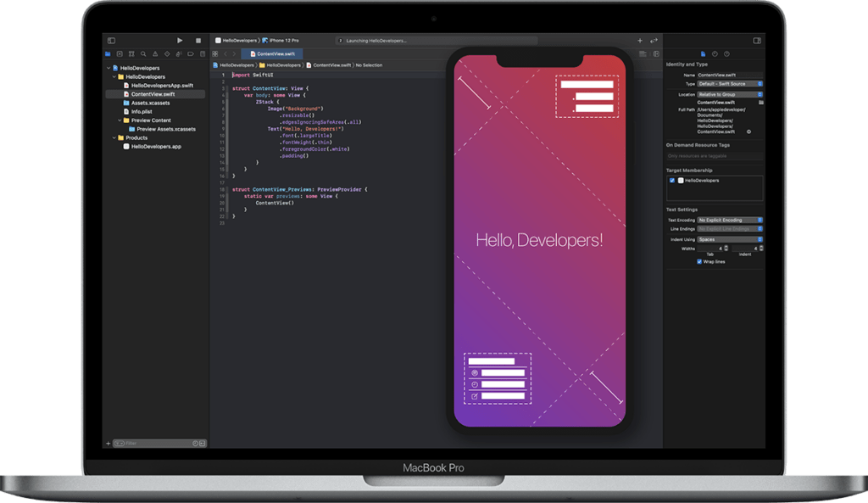Show the History inspector clock icon
Viewport: 868px width, 503px height.
coord(715,53)
